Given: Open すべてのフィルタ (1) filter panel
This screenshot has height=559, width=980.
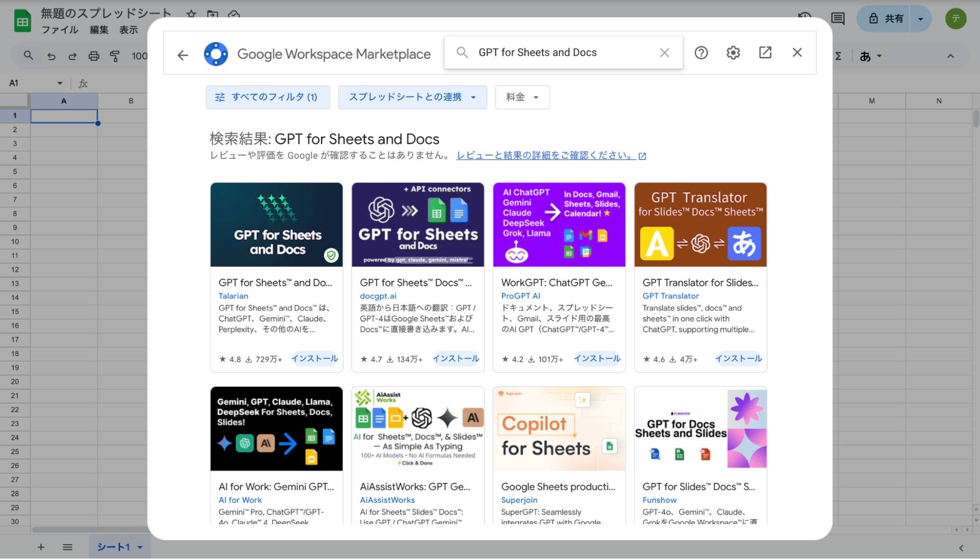Looking at the screenshot, I should pos(268,97).
